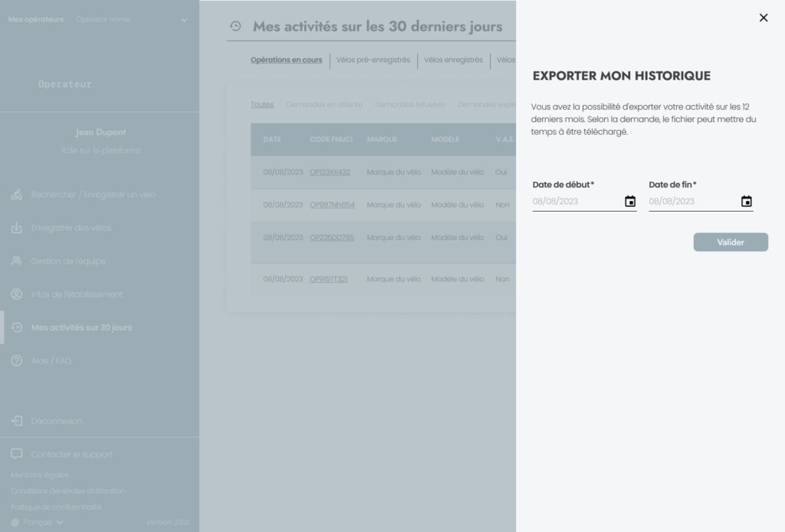Click the MARQUE column header

click(382, 140)
